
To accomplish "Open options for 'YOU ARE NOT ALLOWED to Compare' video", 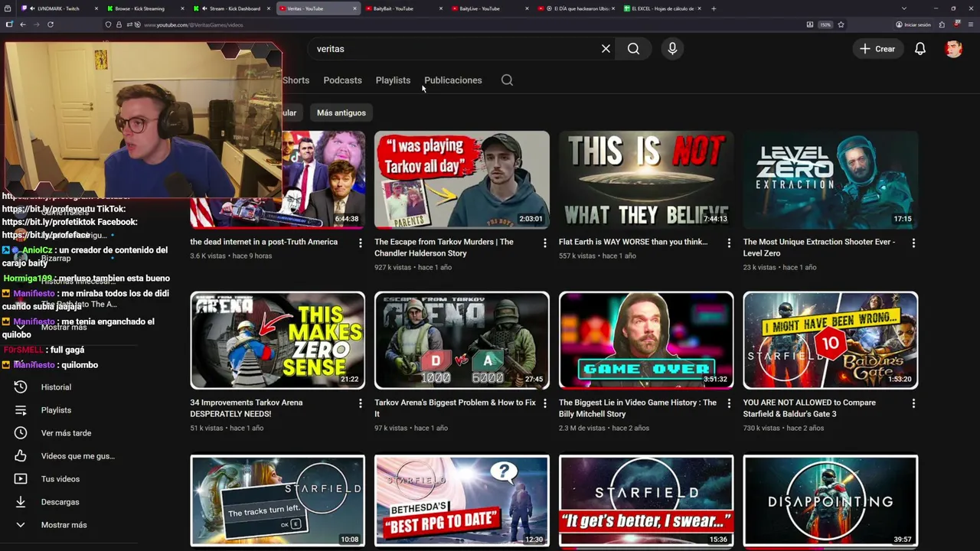I will 913,403.
